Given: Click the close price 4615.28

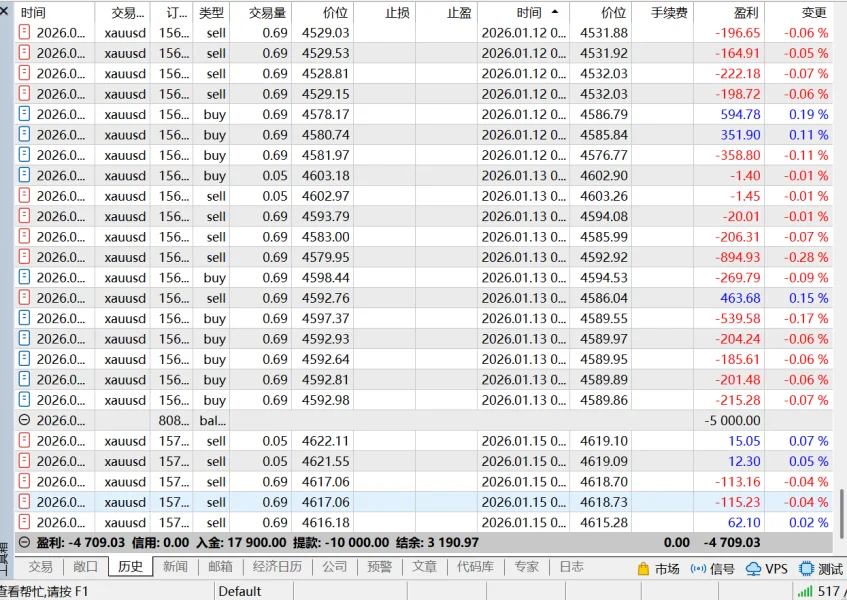Looking at the screenshot, I should (x=604, y=522).
